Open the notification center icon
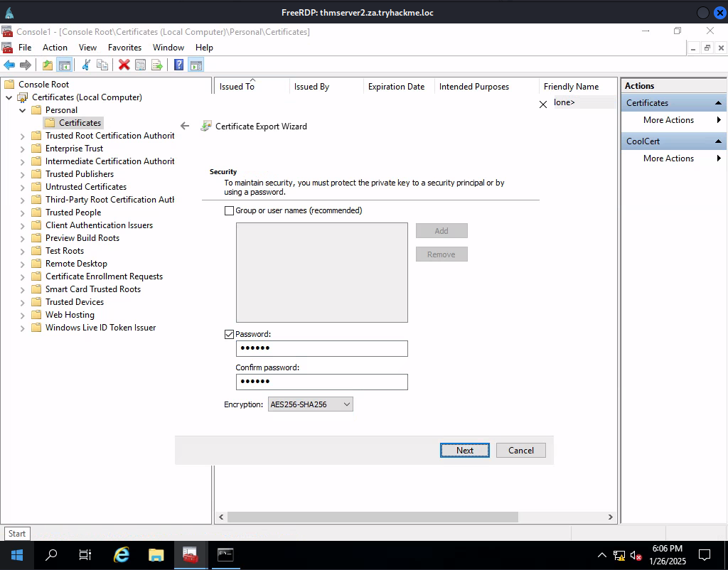The width and height of the screenshot is (728, 570). click(705, 554)
